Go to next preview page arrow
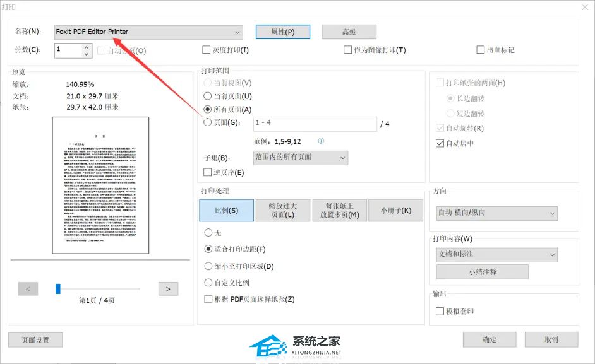The width and height of the screenshot is (595, 364). point(168,289)
